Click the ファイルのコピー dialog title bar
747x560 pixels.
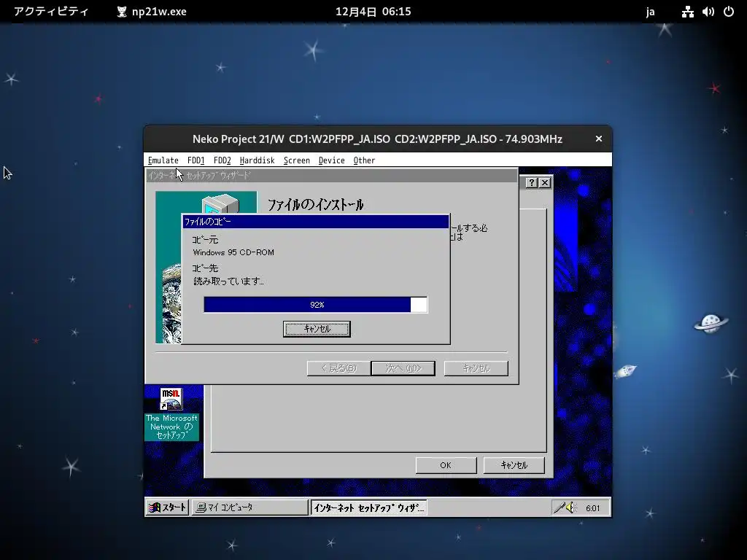tap(315, 222)
